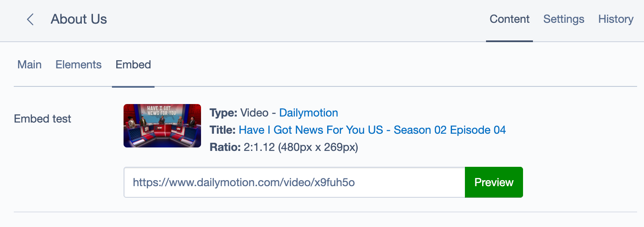The height and width of the screenshot is (227, 644).
Task: Open the Dailymotion provider link
Action: pyautogui.click(x=308, y=113)
